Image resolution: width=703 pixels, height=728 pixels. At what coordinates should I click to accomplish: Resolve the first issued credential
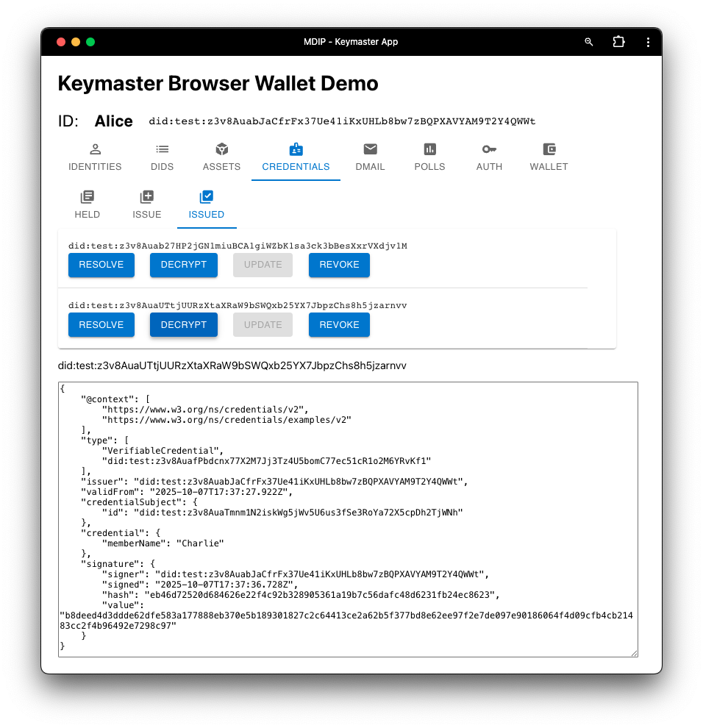click(x=101, y=265)
